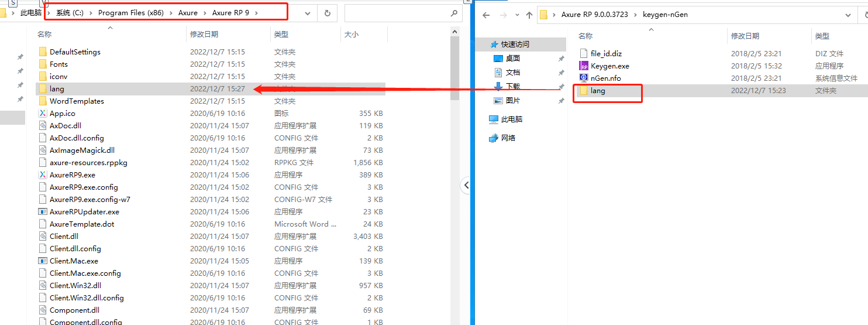The image size is (868, 325).
Task: Open Downloads (下载) in quick access
Action: [512, 86]
